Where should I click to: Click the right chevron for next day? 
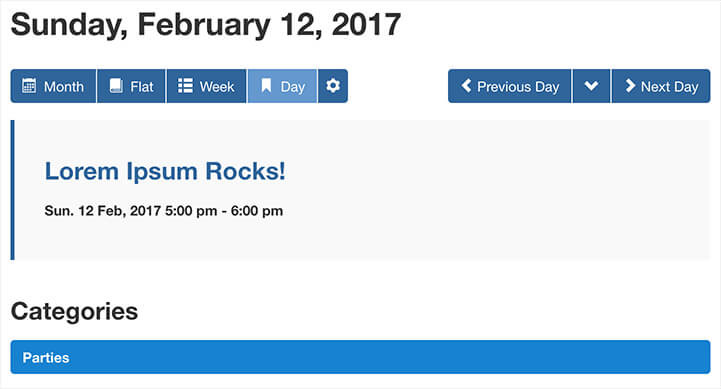pyautogui.click(x=630, y=86)
